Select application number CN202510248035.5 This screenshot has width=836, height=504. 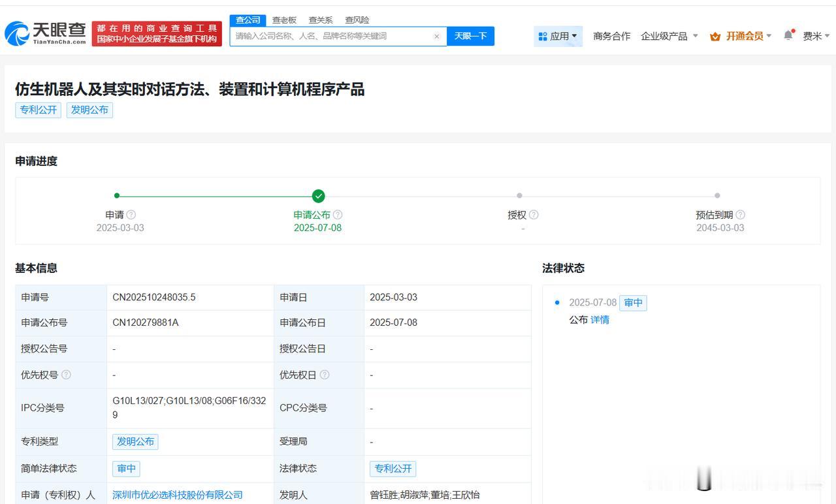154,297
